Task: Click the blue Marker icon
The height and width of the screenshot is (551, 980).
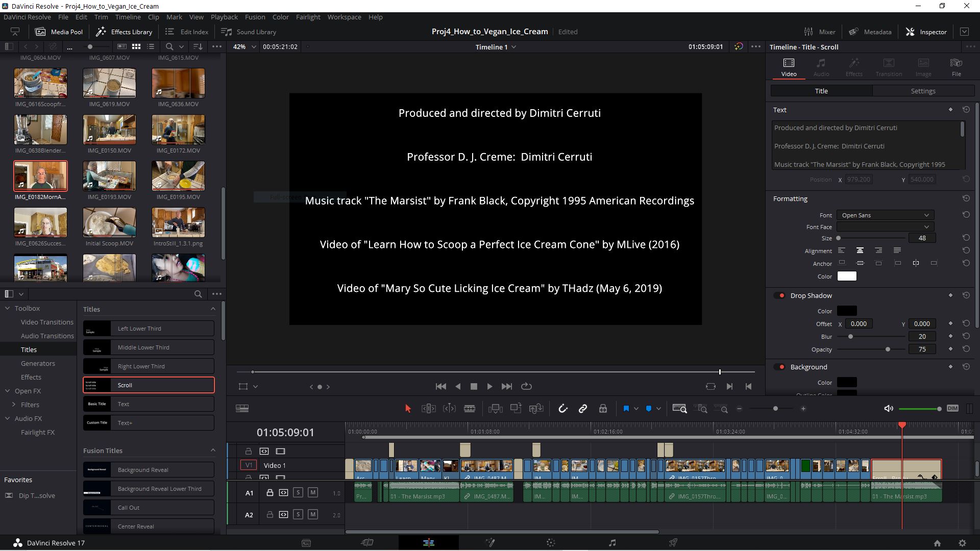Action: [649, 409]
